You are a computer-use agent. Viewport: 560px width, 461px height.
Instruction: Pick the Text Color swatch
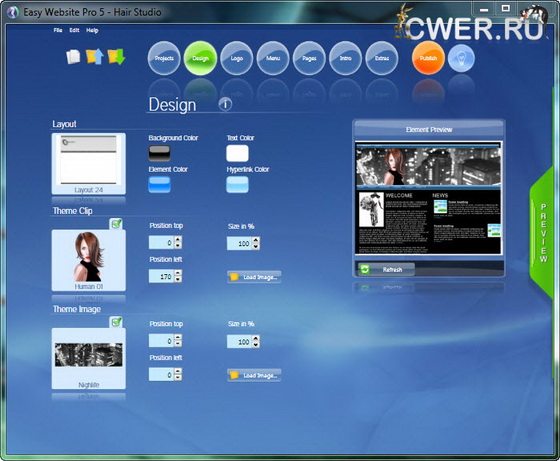point(237,153)
